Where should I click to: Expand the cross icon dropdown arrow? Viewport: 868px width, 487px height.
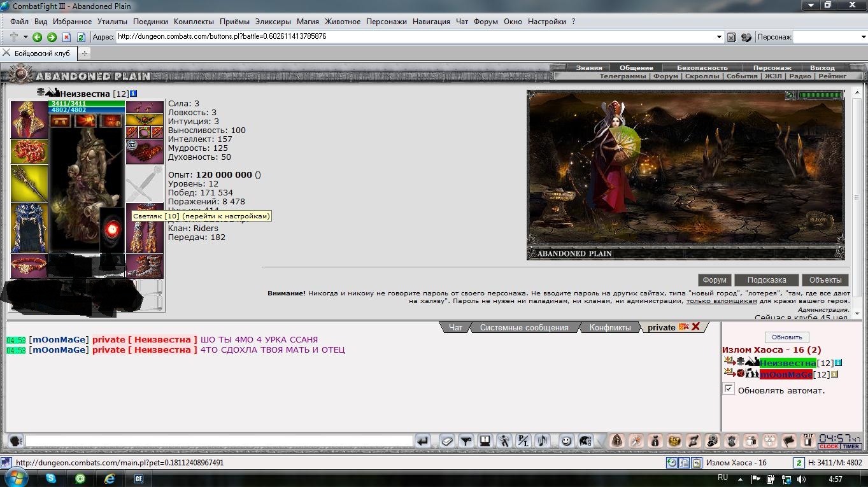click(25, 37)
